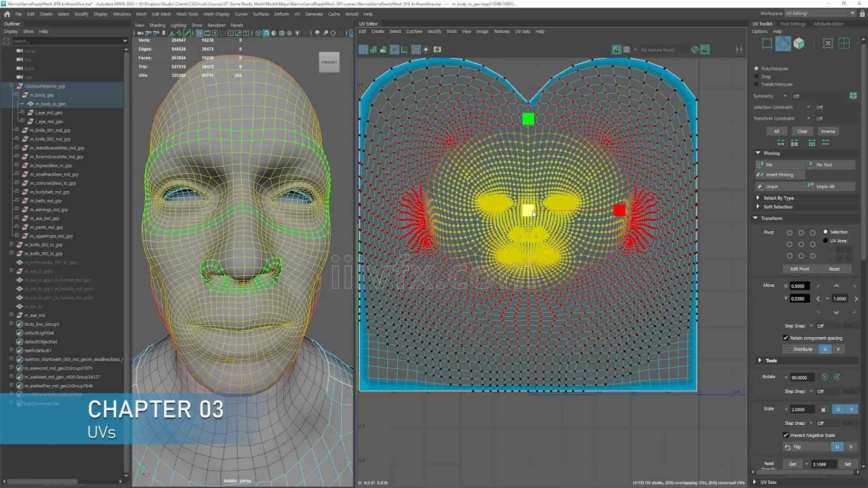Select m_body_lo_geo in the Outliner
868x488 pixels.
click(x=50, y=104)
